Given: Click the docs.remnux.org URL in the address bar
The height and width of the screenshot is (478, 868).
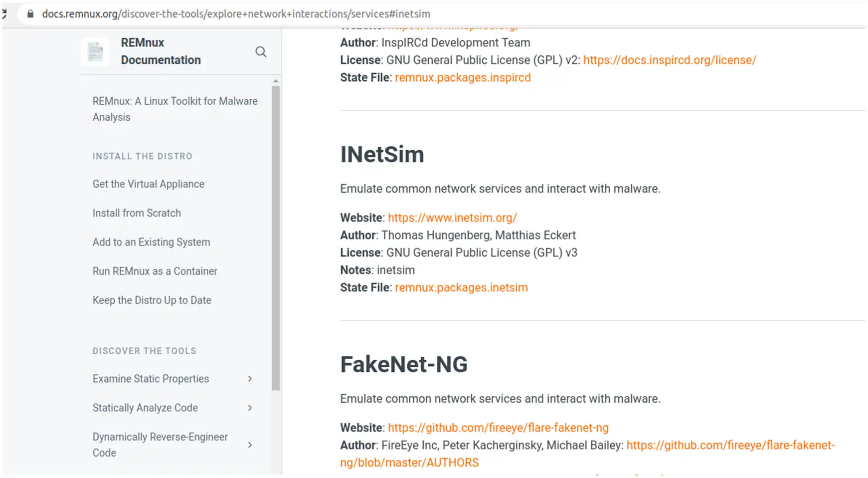Looking at the screenshot, I should pos(236,14).
